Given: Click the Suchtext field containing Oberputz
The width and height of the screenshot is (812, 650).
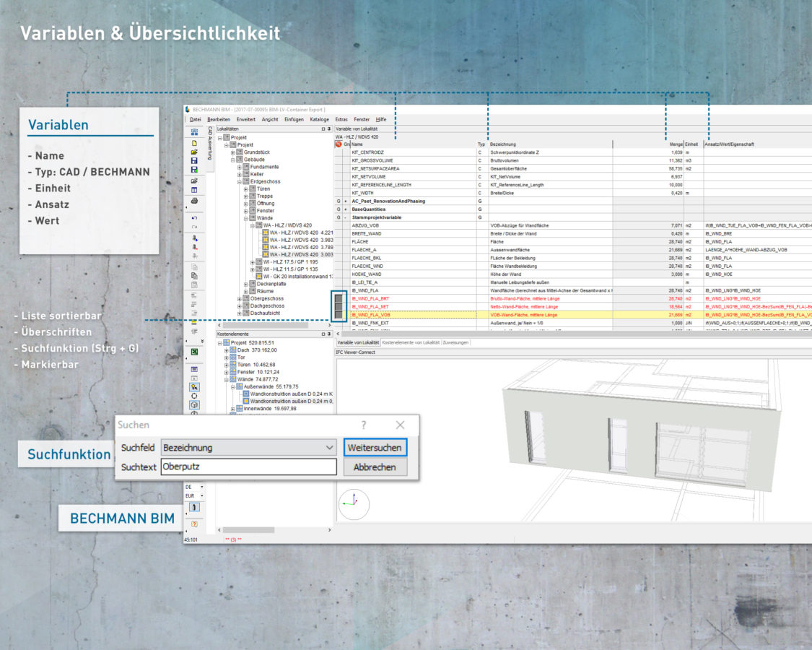Looking at the screenshot, I should [x=248, y=467].
